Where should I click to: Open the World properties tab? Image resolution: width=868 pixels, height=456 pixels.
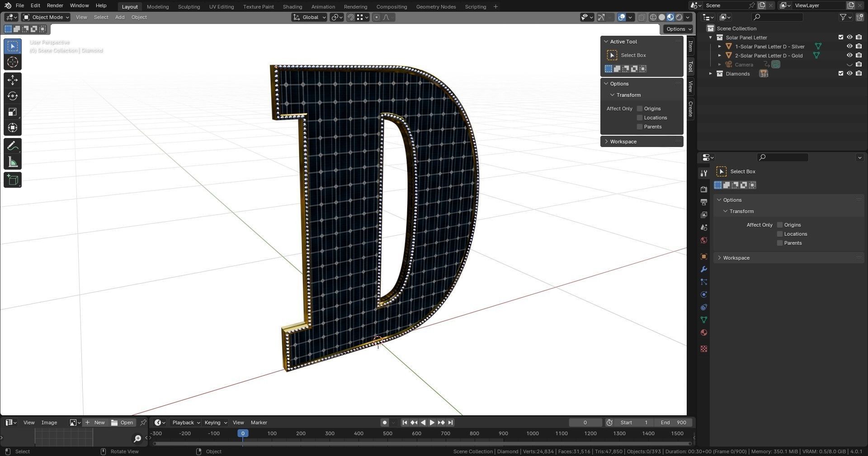703,240
